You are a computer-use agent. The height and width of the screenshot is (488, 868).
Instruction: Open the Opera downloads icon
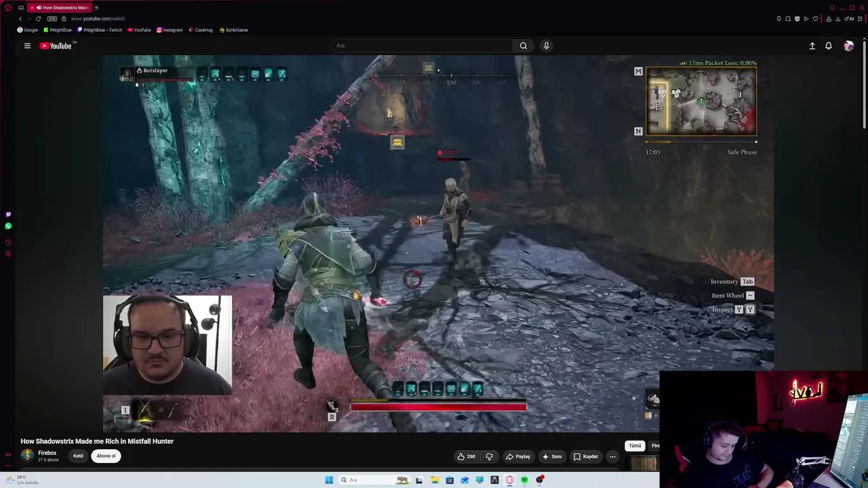pos(838,19)
